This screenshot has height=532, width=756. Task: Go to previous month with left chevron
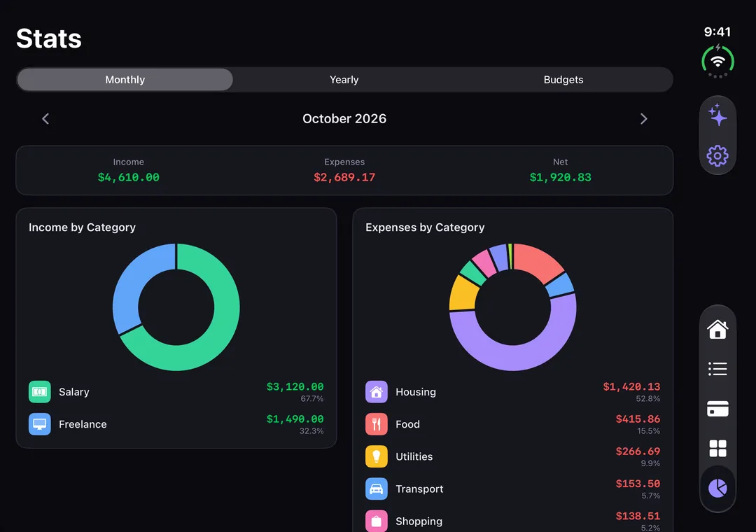[45, 119]
